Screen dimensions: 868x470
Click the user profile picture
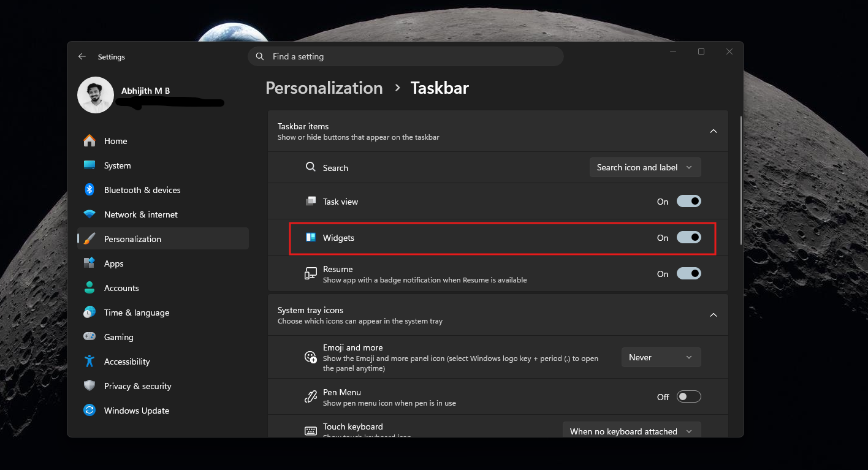96,95
